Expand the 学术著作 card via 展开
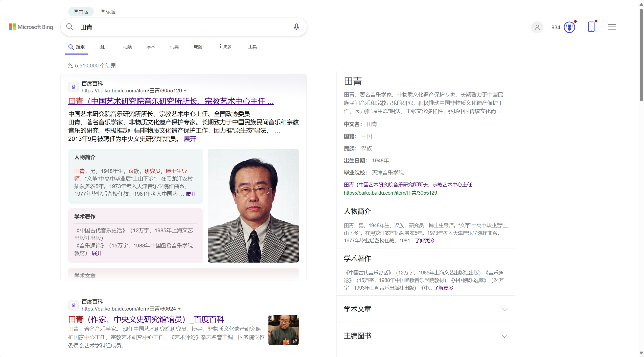644x357 pixels. tap(97, 253)
